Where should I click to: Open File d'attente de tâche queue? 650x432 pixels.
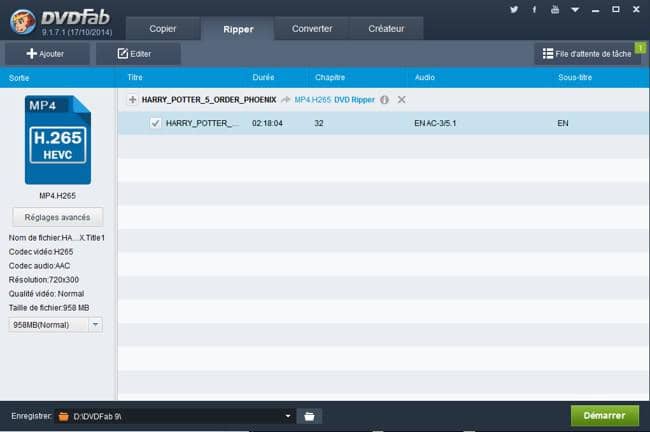coord(588,54)
